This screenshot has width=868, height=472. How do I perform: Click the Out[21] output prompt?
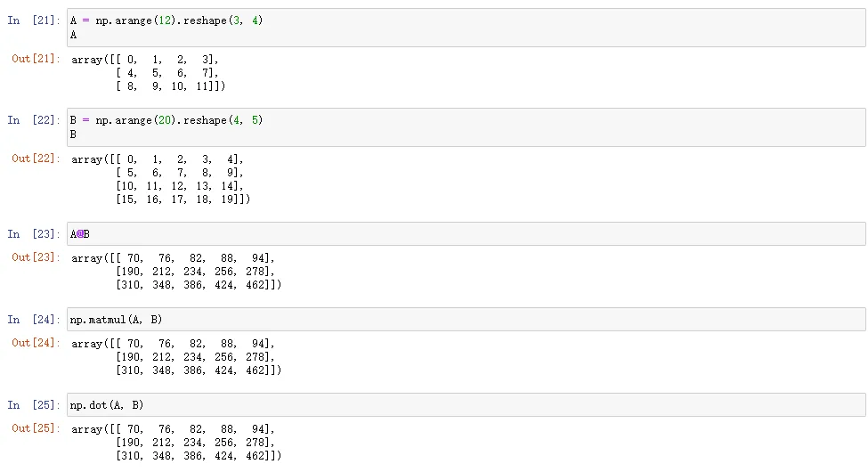click(36, 59)
